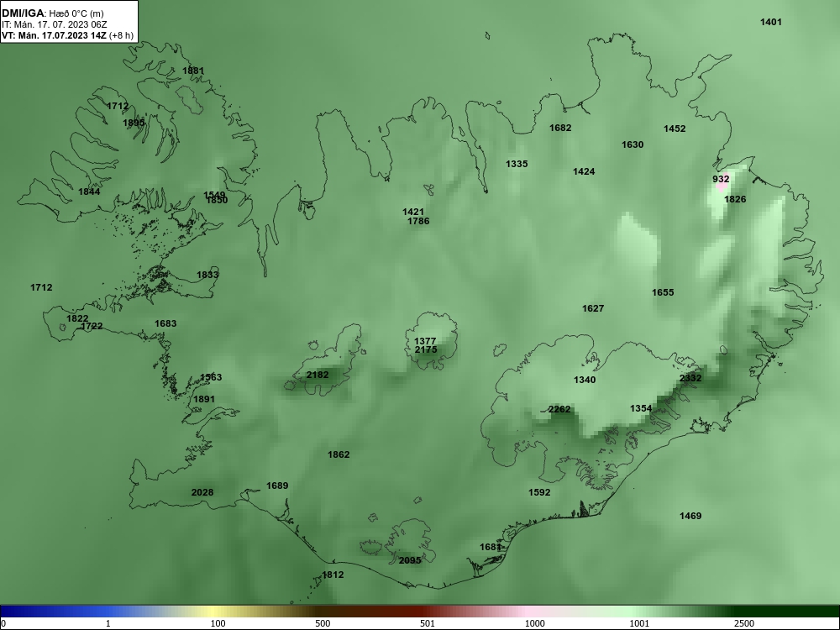Screen dimensions: 840x630
Task: Click the 1862 height label
Action: pyautogui.click(x=339, y=454)
